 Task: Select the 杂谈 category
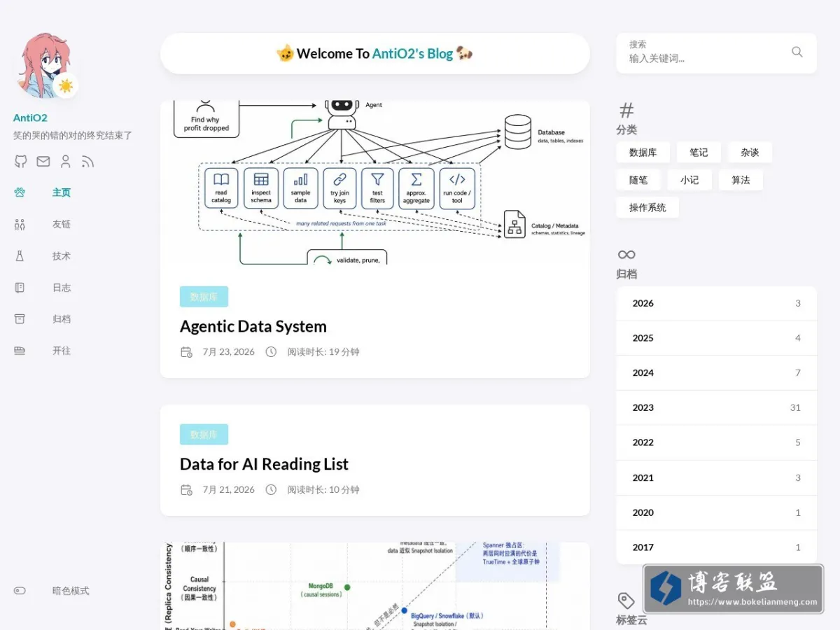click(750, 153)
